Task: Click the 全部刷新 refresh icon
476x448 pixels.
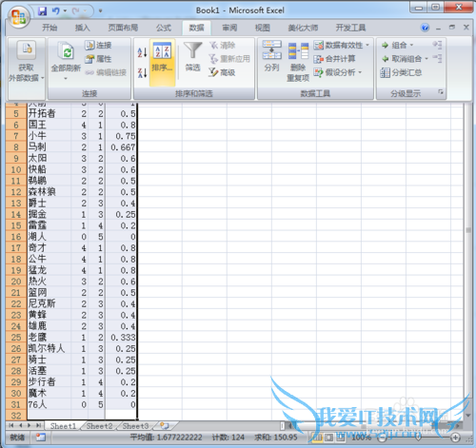Action: (x=66, y=50)
